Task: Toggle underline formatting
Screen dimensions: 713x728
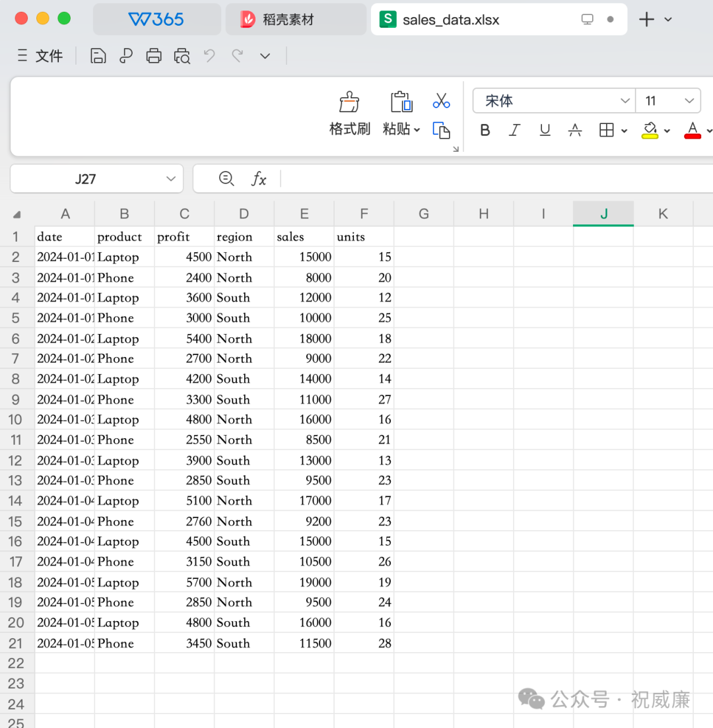Action: pos(544,130)
